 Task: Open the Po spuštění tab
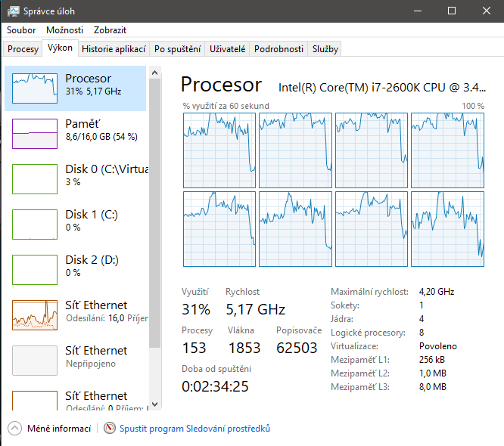(177, 49)
